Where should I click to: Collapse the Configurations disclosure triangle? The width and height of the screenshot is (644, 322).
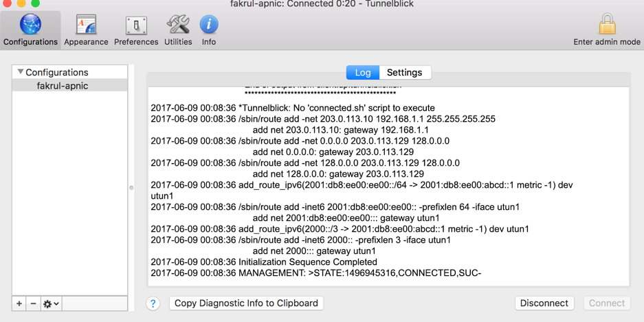(21, 72)
